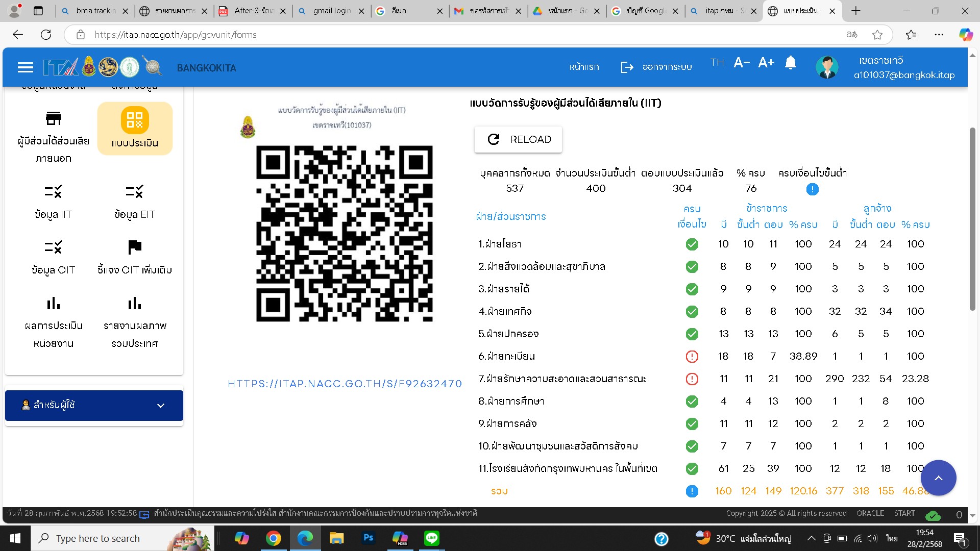Click the Windows taskbar search box
The image size is (980, 551).
point(122,538)
